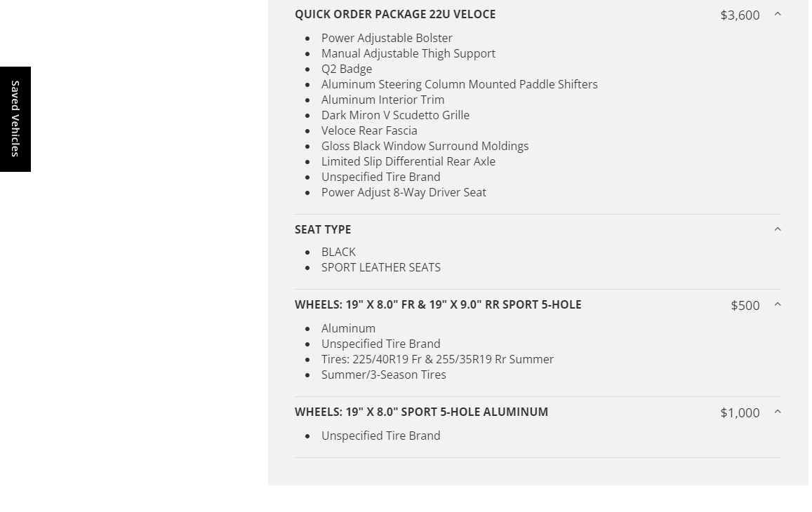Open the Saved Vehicles side tab

tap(15, 119)
